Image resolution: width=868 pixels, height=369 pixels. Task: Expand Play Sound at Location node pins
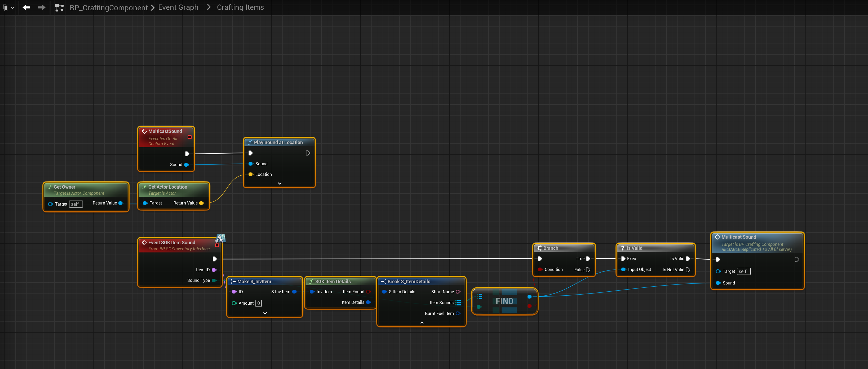click(279, 183)
